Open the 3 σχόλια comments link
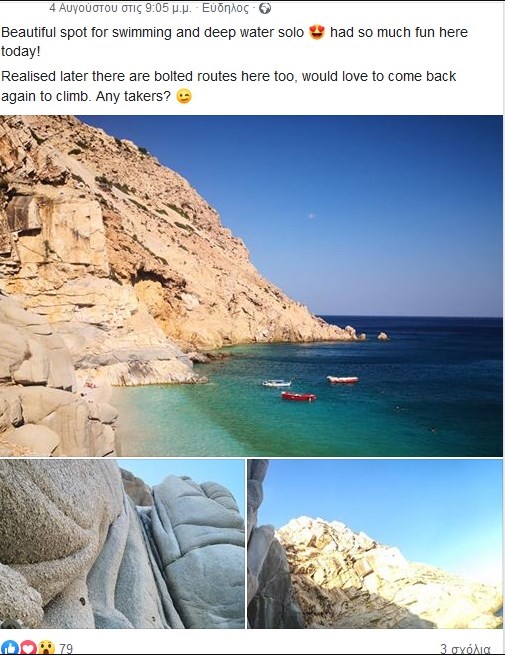Image resolution: width=505 pixels, height=655 pixels. 465,649
